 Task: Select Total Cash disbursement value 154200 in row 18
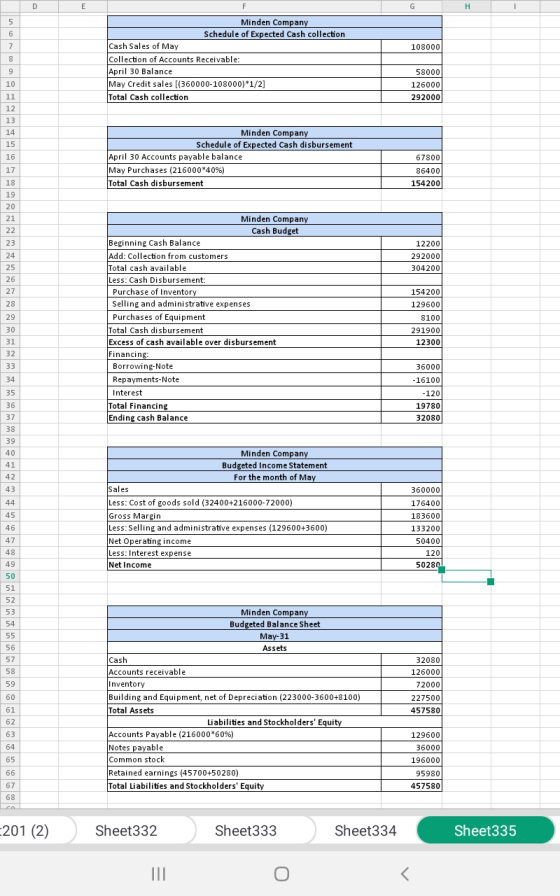point(411,183)
